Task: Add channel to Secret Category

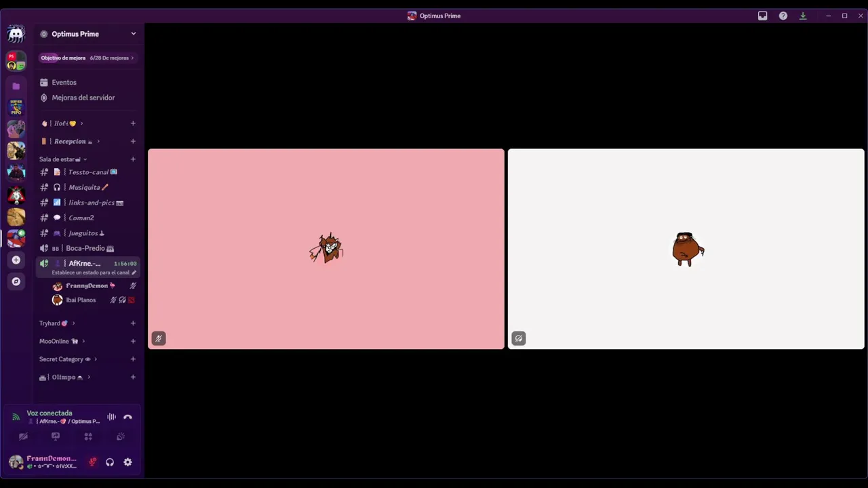Action: [x=133, y=359]
